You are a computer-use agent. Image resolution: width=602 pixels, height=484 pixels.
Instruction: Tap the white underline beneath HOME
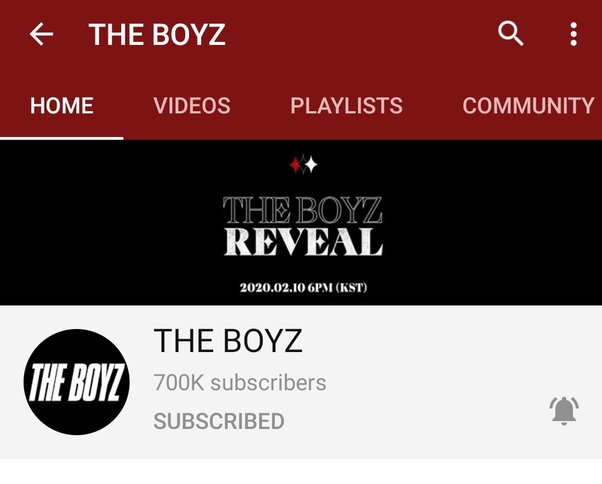[x=61, y=138]
